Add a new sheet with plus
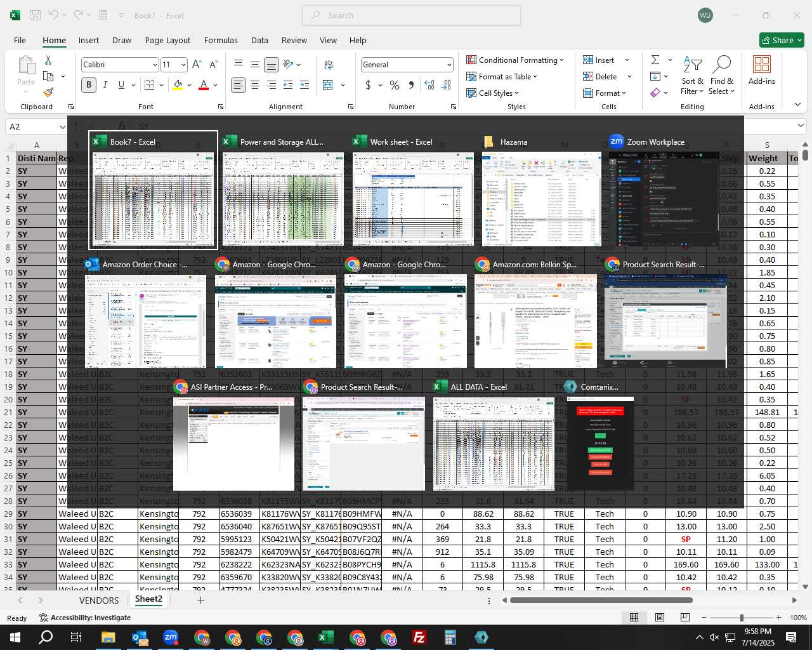The image size is (812, 650). 200,600
